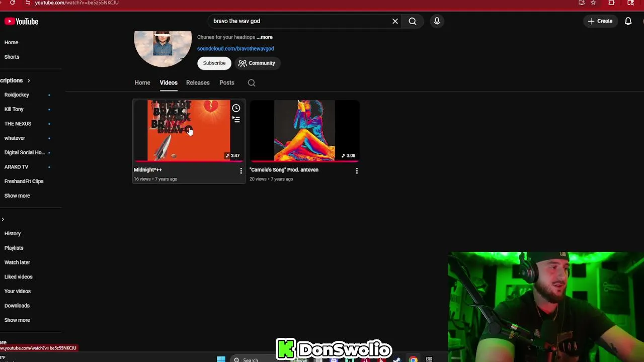Open site information icon beside URL
Viewport: 644px width, 362px height.
(28, 3)
